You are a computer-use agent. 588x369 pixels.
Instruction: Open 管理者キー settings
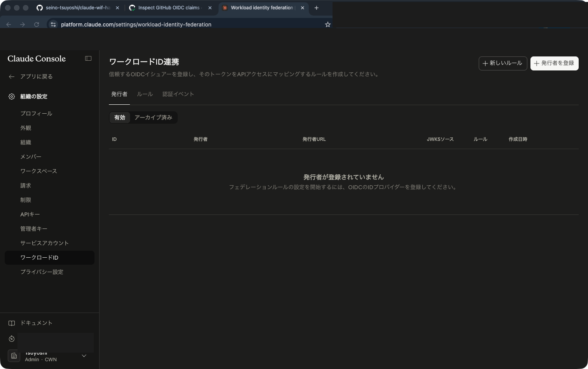pyautogui.click(x=34, y=229)
